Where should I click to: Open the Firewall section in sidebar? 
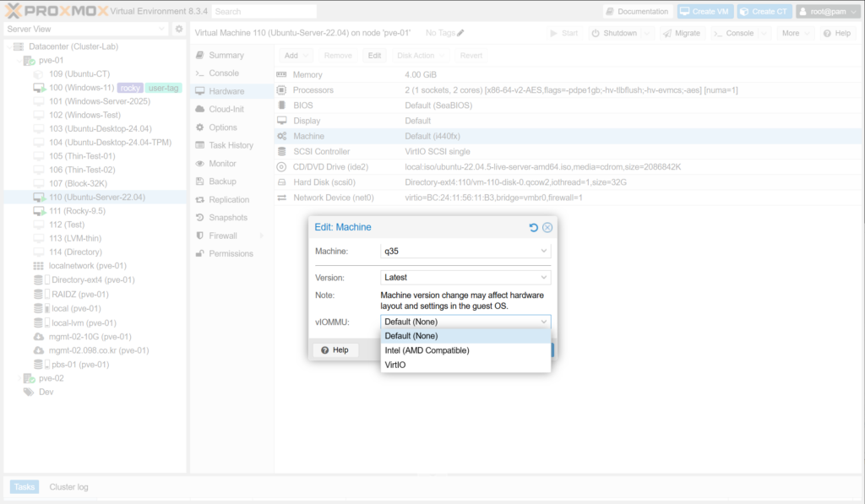(x=223, y=236)
